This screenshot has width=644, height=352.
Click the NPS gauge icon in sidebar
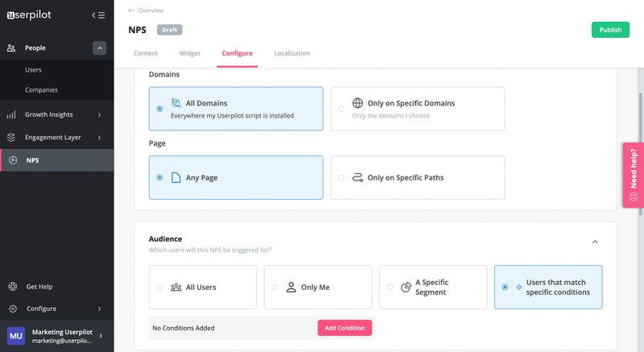[12, 160]
